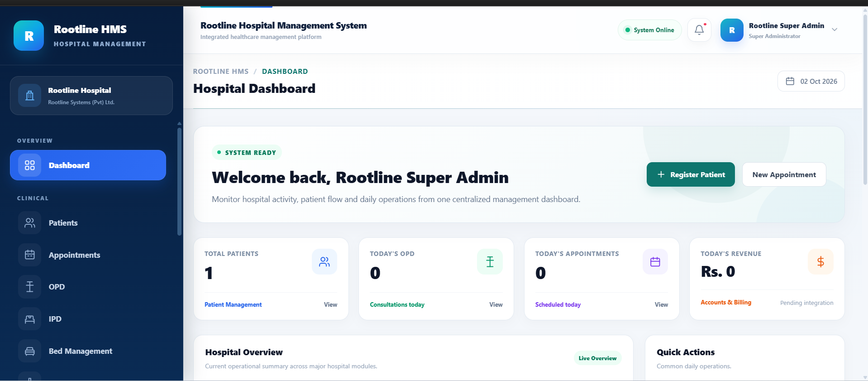Open the Patient Management link
This screenshot has width=868, height=381.
click(x=233, y=304)
